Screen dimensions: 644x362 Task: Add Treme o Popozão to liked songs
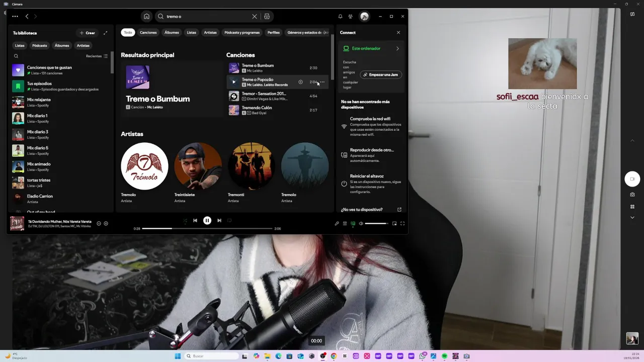[300, 82]
